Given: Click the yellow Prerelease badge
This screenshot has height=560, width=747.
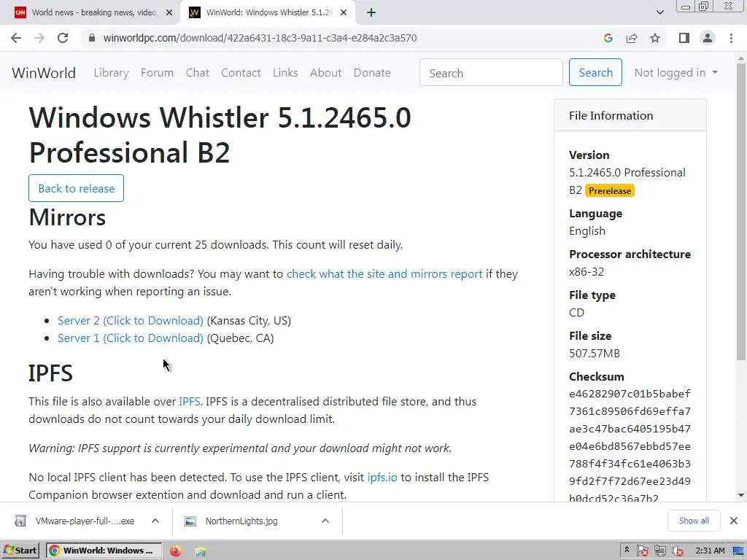Looking at the screenshot, I should point(610,191).
